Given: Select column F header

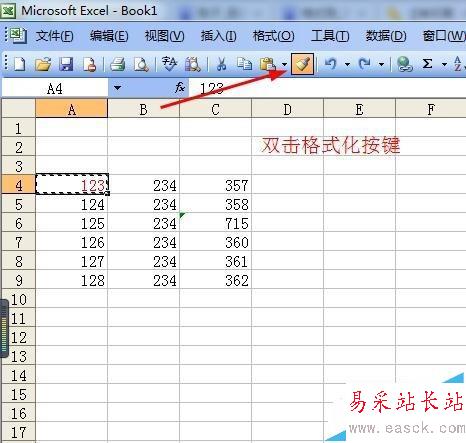Looking at the screenshot, I should [431, 109].
